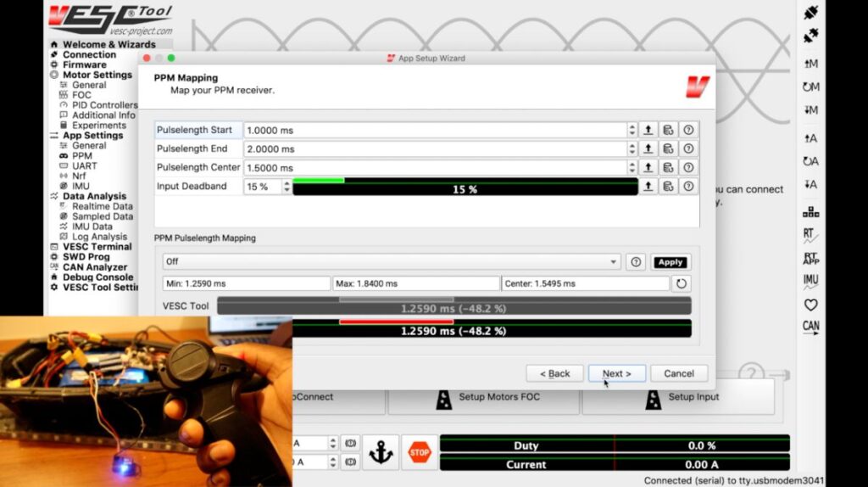Click the < Back button
Viewport: 868px width, 487px height.
tap(554, 373)
